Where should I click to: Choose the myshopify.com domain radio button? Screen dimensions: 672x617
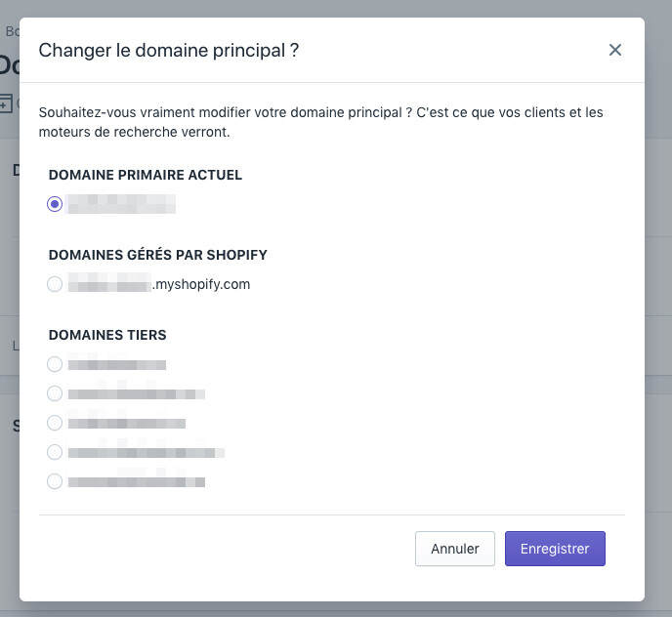[55, 284]
